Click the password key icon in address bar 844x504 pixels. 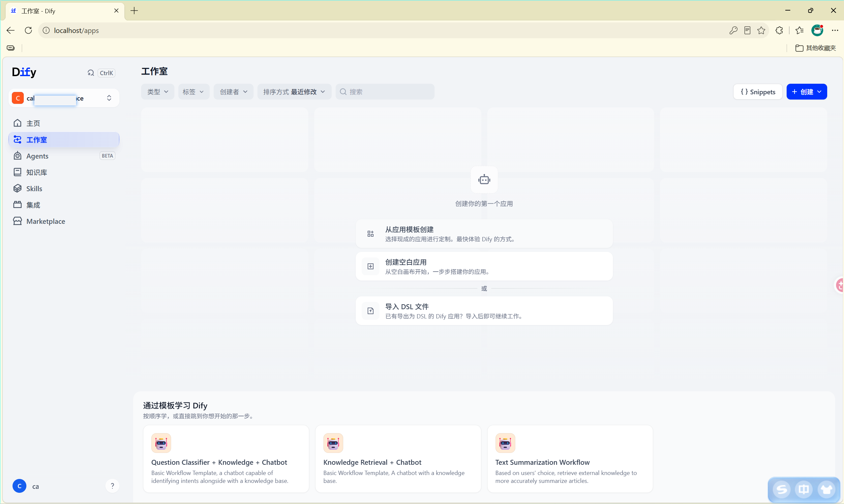(733, 30)
